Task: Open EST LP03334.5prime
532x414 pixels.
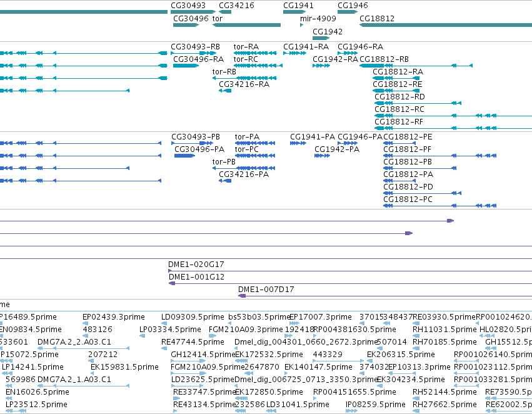Action: (170, 330)
